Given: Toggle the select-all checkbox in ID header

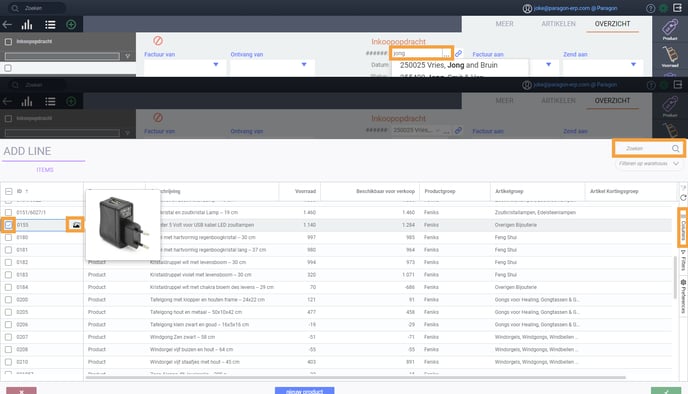Looking at the screenshot, I should (x=8, y=191).
